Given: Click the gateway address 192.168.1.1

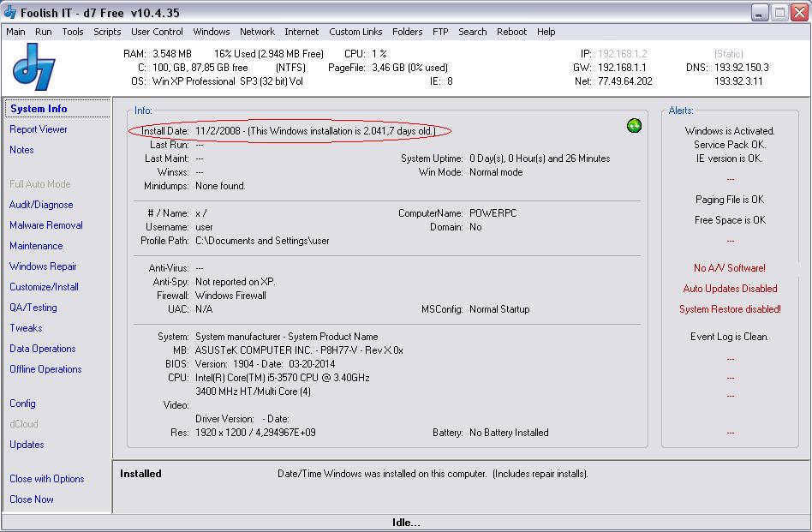Looking at the screenshot, I should point(622,68).
